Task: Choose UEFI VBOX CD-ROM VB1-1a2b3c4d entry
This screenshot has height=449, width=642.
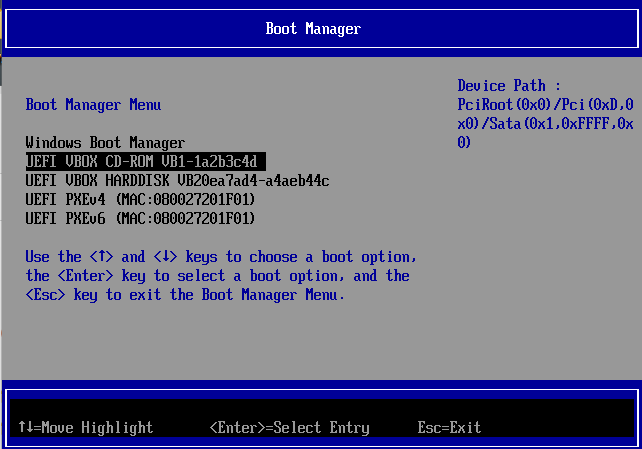Action: pos(145,161)
